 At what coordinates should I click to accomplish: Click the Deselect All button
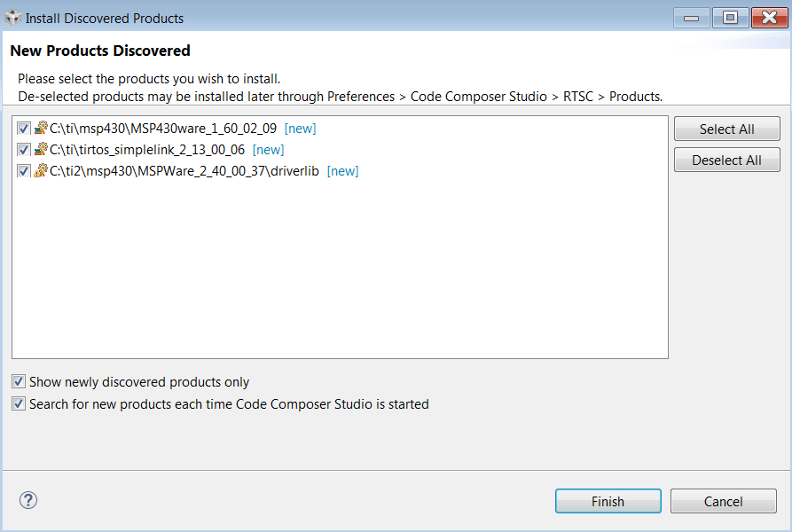coord(727,160)
